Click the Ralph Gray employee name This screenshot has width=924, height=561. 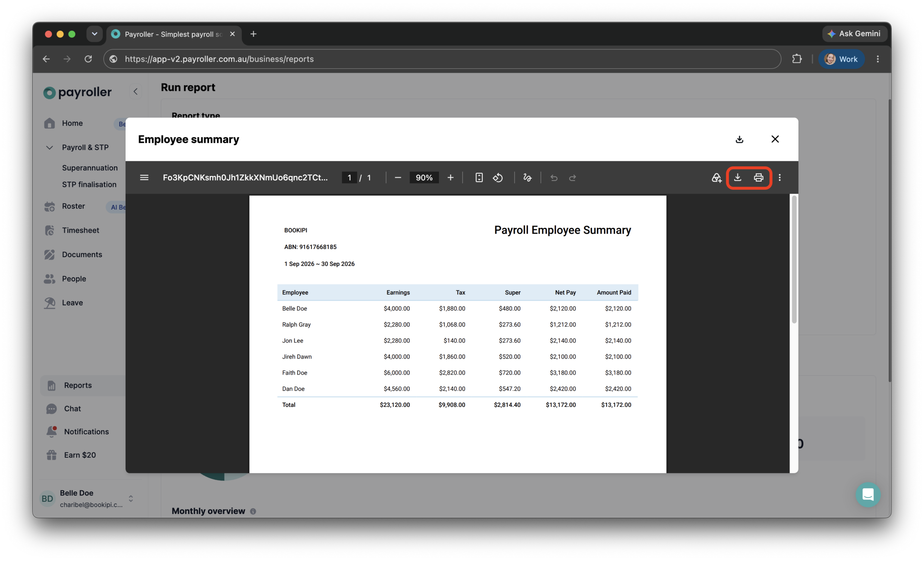point(296,325)
